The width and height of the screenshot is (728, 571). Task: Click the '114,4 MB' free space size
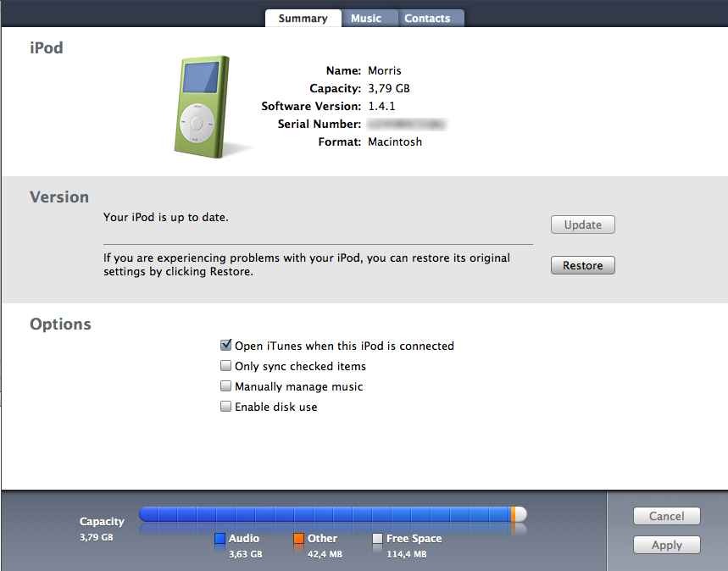pyautogui.click(x=406, y=554)
